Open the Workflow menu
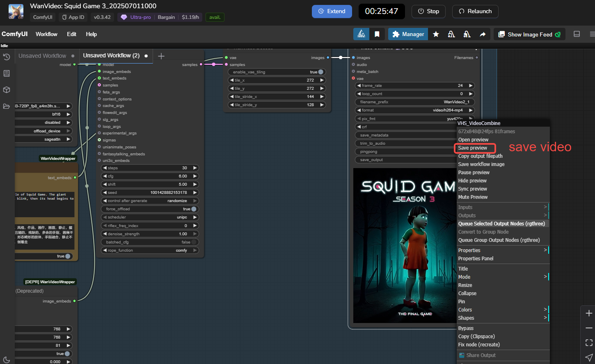The height and width of the screenshot is (364, 595). point(46,34)
